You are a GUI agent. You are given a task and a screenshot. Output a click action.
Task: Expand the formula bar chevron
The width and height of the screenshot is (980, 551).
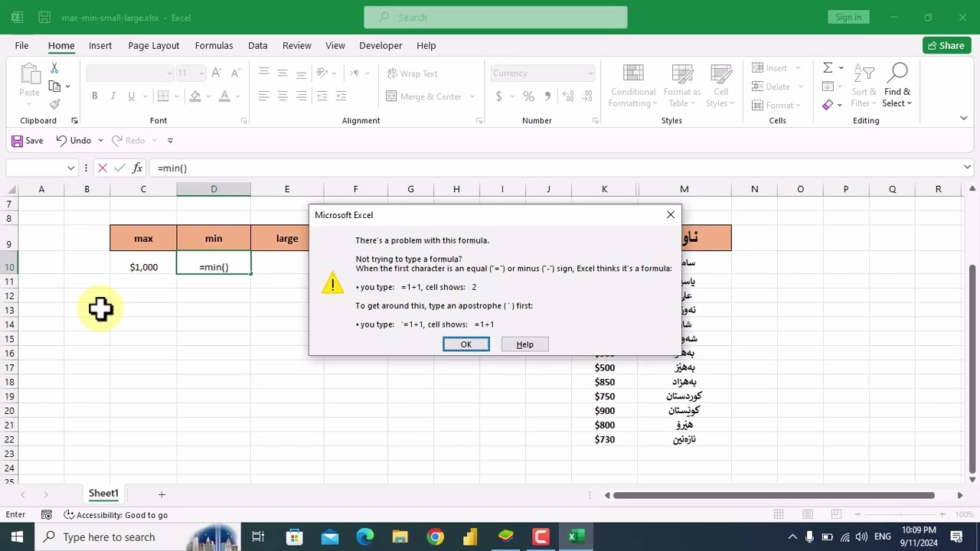[967, 168]
